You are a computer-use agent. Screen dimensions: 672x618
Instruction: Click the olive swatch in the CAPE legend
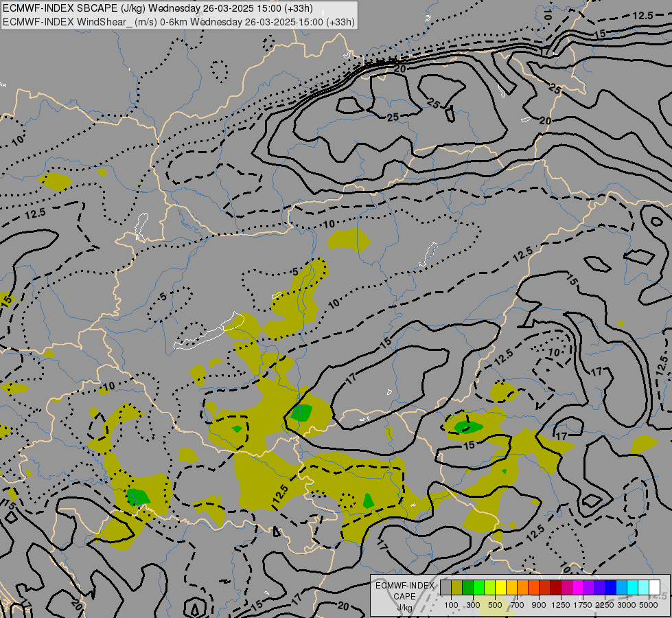pyautogui.click(x=457, y=587)
